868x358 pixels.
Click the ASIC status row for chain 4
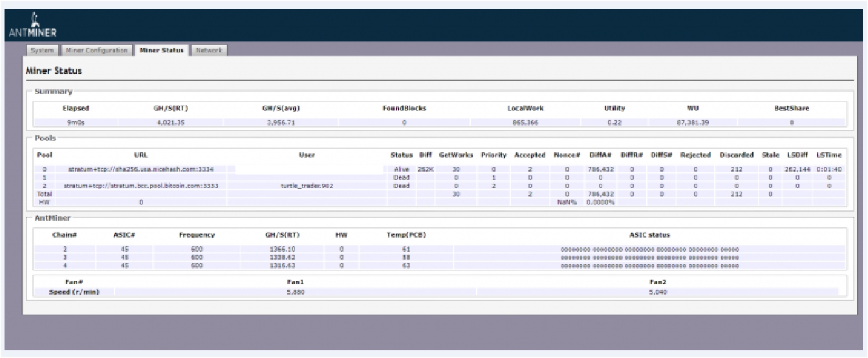[649, 265]
